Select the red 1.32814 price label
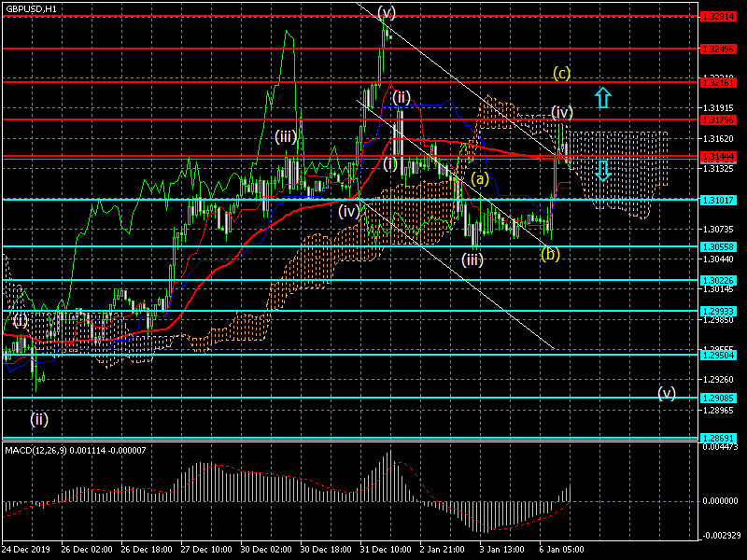The width and height of the screenshot is (747, 560). point(718,17)
